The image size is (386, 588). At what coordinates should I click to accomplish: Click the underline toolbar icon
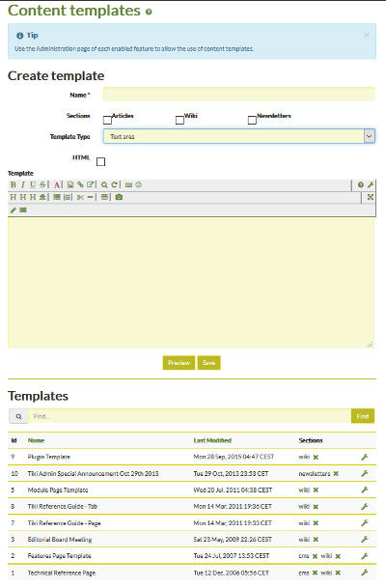click(x=33, y=184)
